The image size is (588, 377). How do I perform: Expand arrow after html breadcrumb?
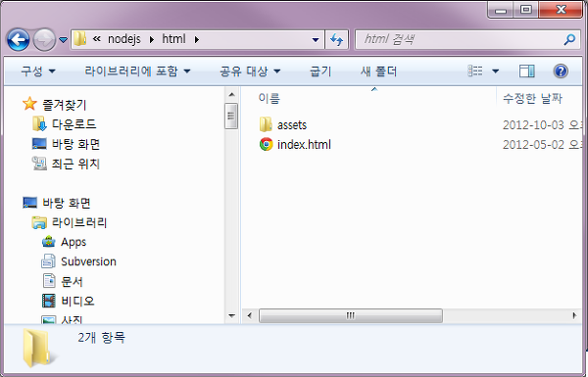tap(197, 39)
